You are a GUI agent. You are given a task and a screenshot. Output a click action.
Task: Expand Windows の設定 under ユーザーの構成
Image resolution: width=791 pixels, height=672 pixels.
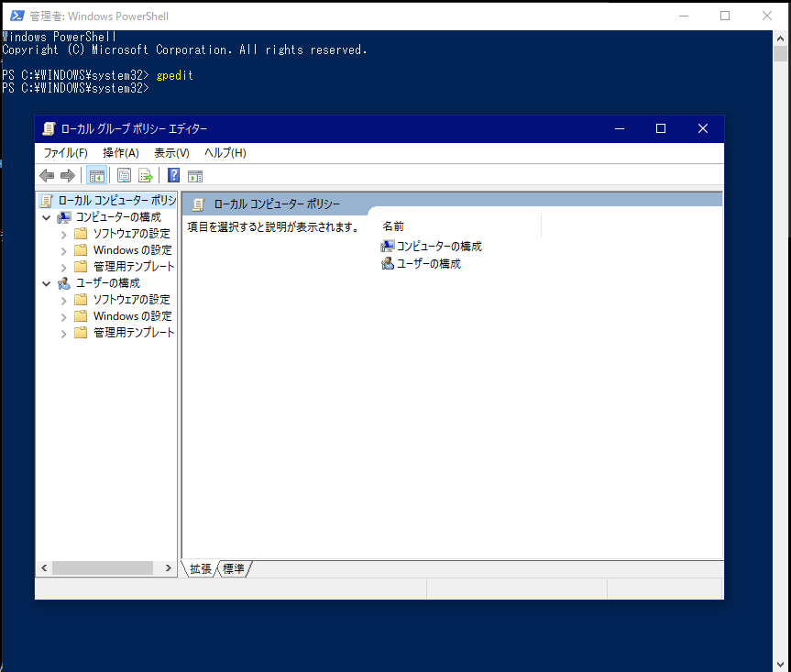tap(63, 317)
